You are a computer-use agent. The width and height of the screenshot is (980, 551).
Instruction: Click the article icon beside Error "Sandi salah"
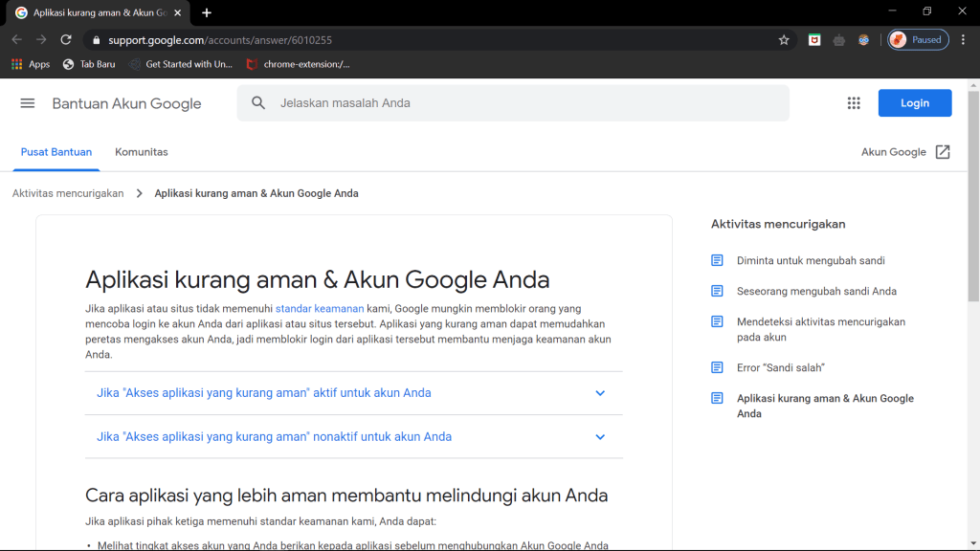pos(717,367)
